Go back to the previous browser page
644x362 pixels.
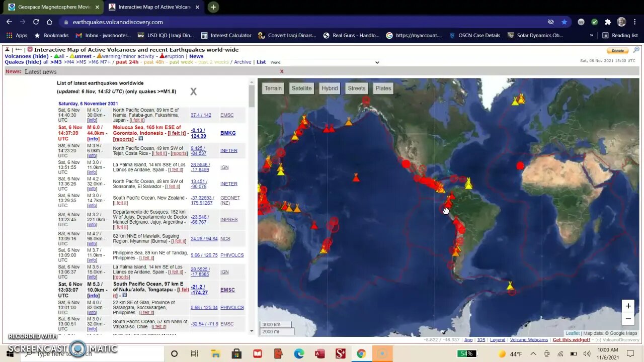click(x=9, y=22)
